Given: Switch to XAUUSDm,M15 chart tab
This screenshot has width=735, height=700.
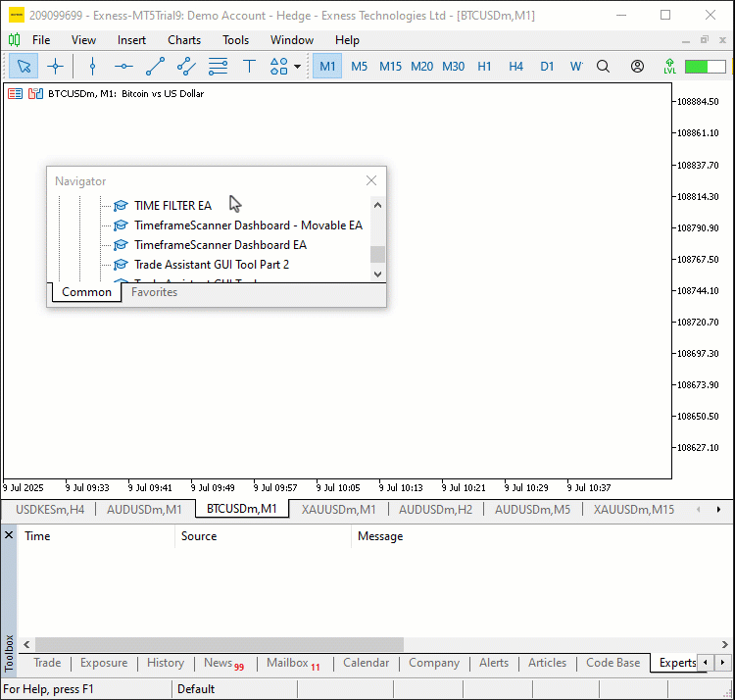Looking at the screenshot, I should tap(634, 509).
